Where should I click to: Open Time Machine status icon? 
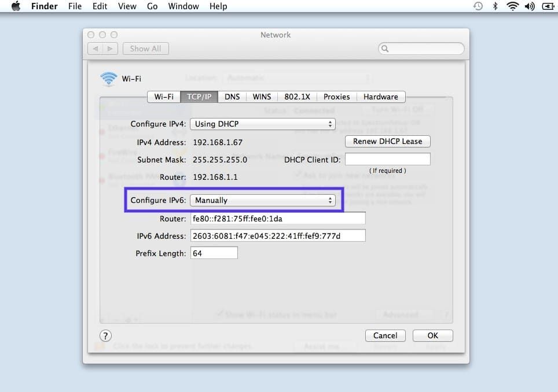click(478, 6)
